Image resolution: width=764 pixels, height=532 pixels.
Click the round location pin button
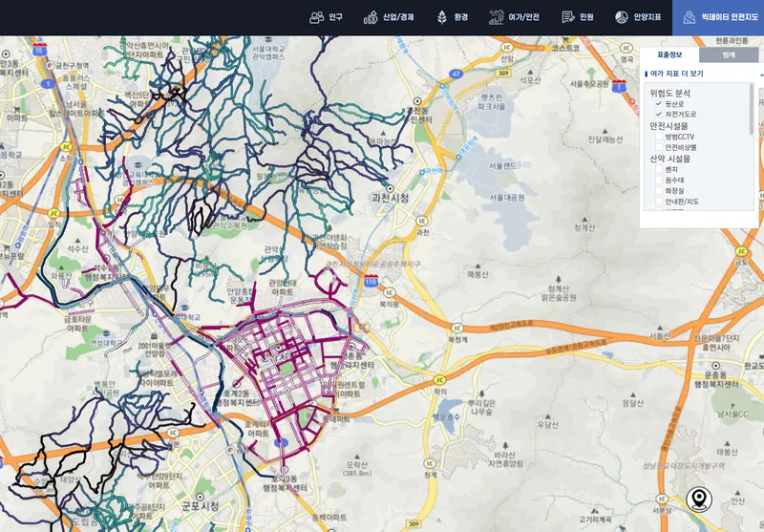(x=699, y=500)
